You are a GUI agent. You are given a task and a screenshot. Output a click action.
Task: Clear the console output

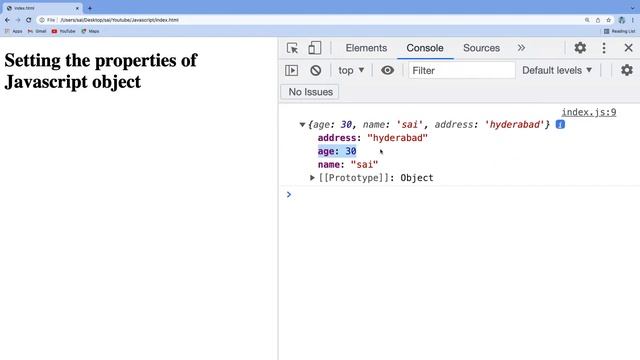(x=315, y=70)
